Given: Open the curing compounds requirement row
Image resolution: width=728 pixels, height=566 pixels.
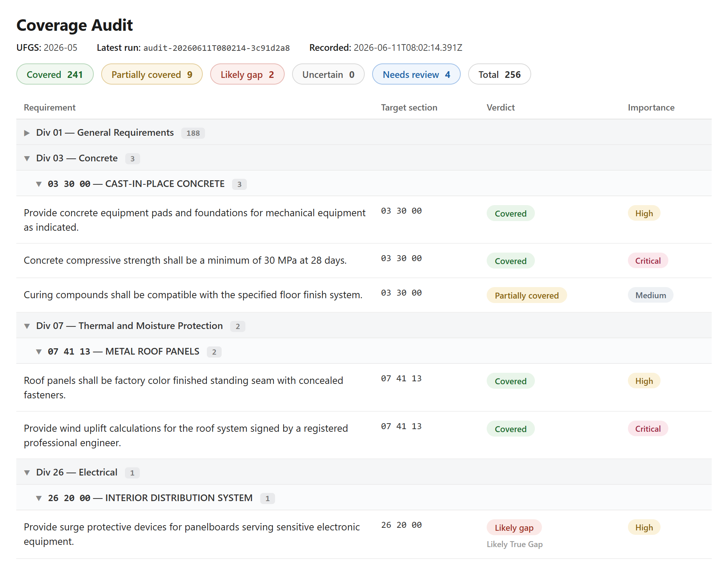Looking at the screenshot, I should (364, 295).
